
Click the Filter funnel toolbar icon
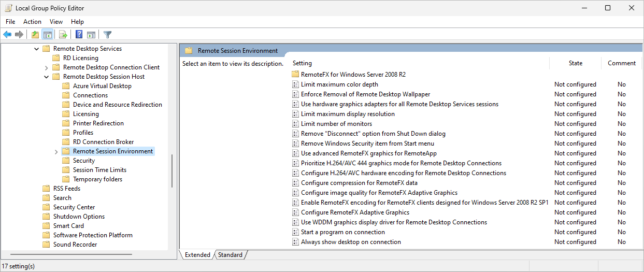(x=107, y=35)
